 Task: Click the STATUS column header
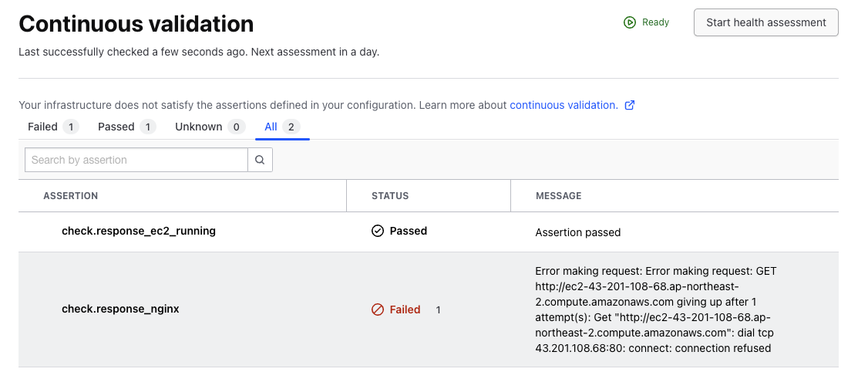(390, 196)
